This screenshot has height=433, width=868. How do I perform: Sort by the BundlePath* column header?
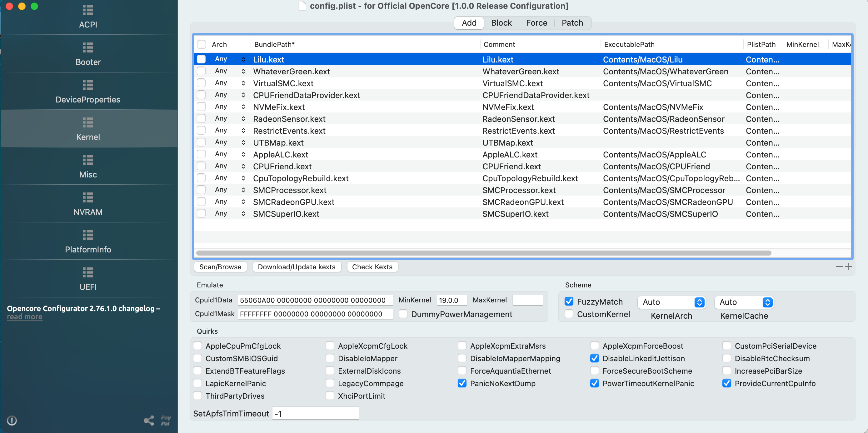tap(365, 44)
